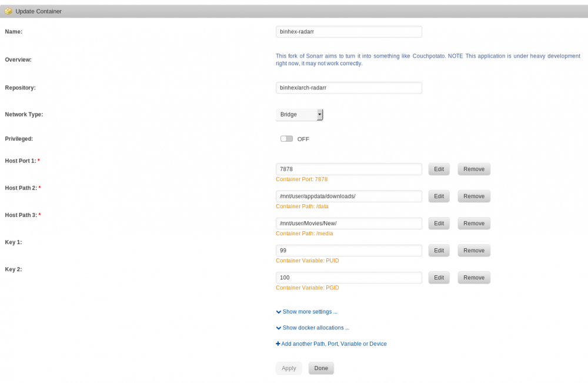Image resolution: width=588 pixels, height=383 pixels.
Task: Click the Host Path 2 input field
Action: (x=349, y=196)
